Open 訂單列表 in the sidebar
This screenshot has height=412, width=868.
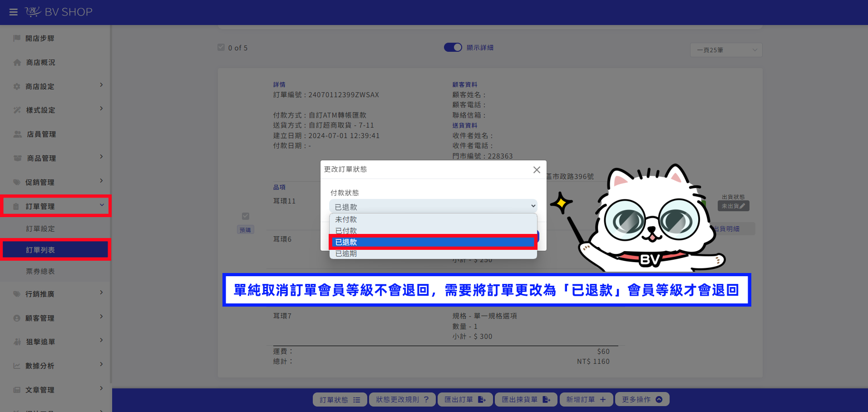pyautogui.click(x=55, y=250)
